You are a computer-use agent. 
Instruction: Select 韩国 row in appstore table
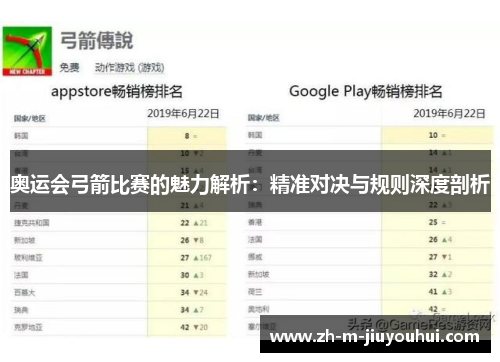point(120,136)
